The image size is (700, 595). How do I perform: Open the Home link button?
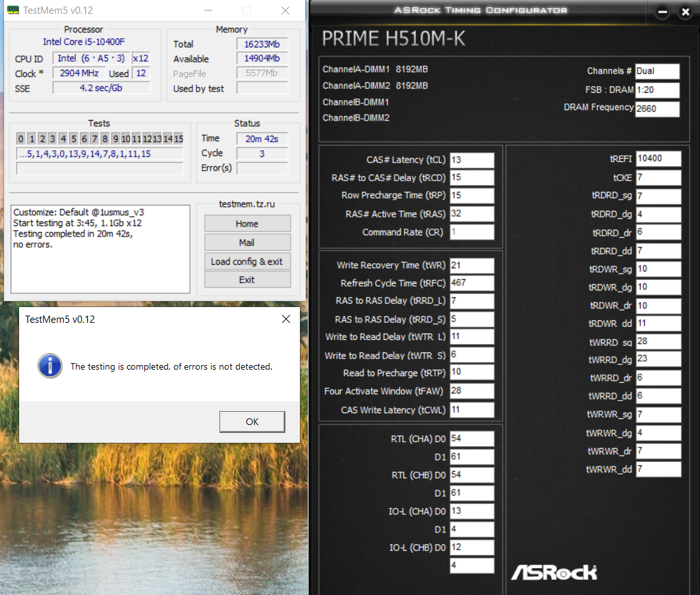pos(247,223)
